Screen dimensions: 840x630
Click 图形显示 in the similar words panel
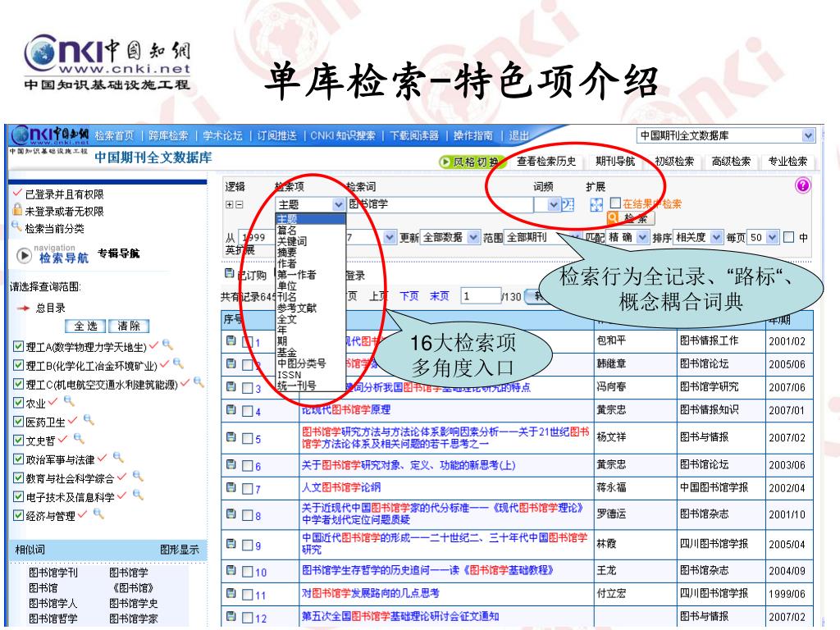pyautogui.click(x=180, y=550)
